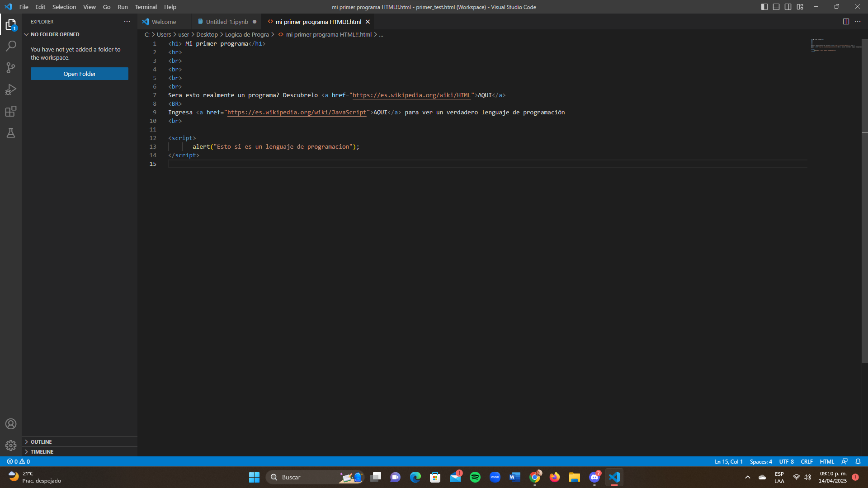Viewport: 868px width, 488px height.
Task: Click the Desktop breadcrumb segment
Action: [207, 34]
